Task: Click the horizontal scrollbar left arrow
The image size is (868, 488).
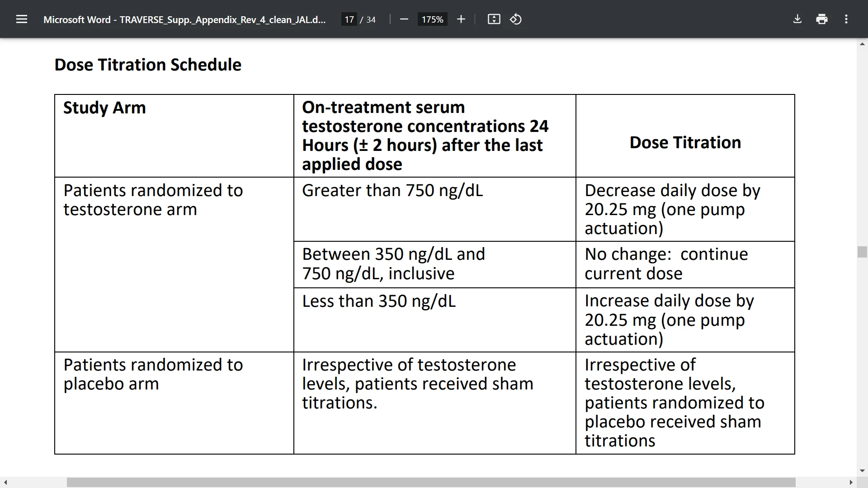Action: click(5, 483)
